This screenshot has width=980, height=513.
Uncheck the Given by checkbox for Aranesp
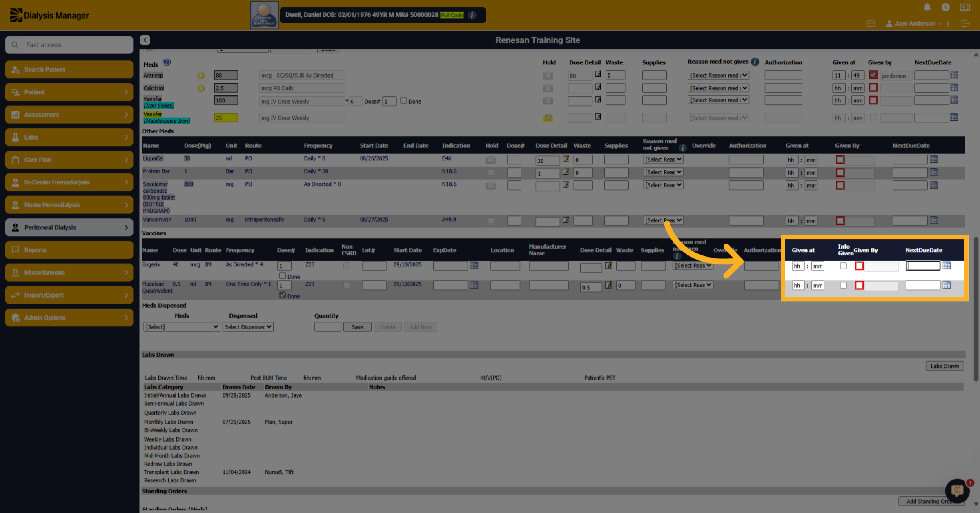pyautogui.click(x=873, y=75)
